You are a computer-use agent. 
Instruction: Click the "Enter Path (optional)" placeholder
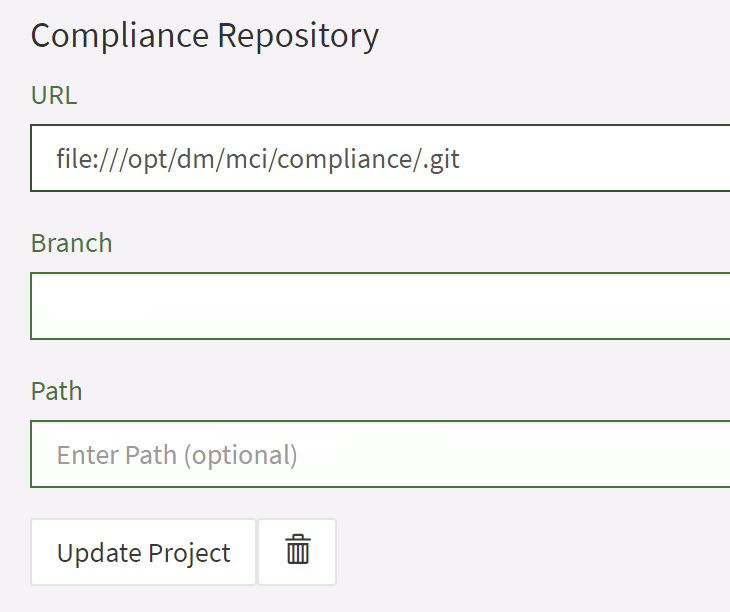(x=177, y=455)
